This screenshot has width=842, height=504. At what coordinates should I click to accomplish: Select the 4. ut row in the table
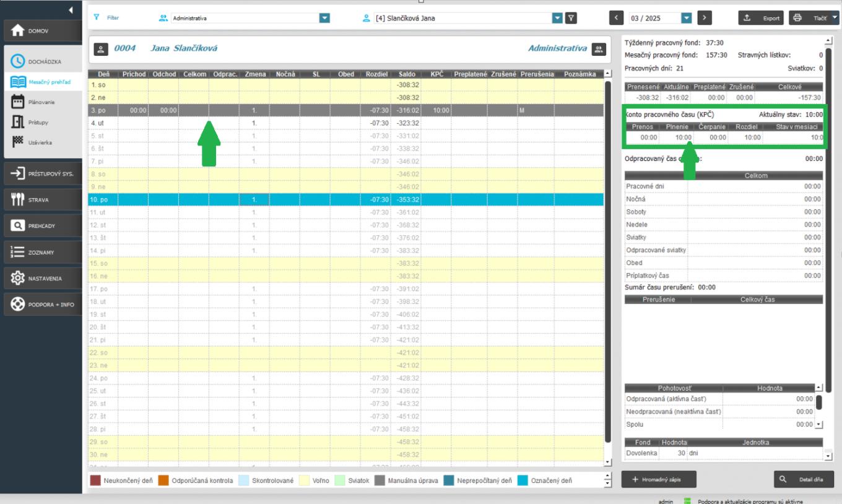point(248,123)
